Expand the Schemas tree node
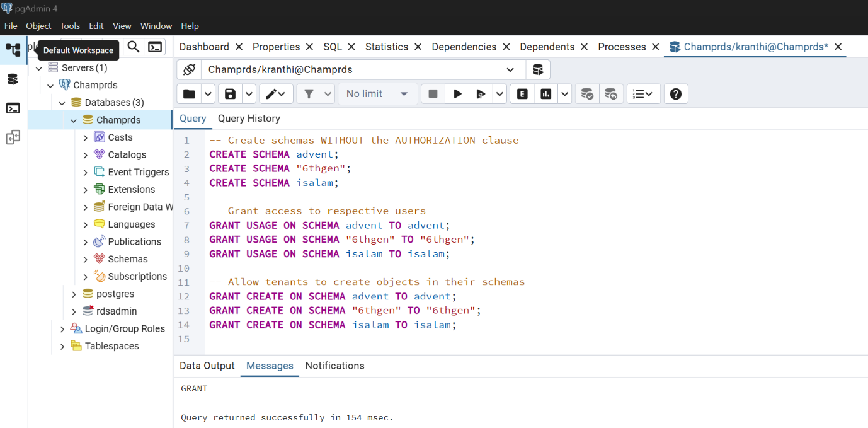The image size is (868, 428). click(x=86, y=259)
